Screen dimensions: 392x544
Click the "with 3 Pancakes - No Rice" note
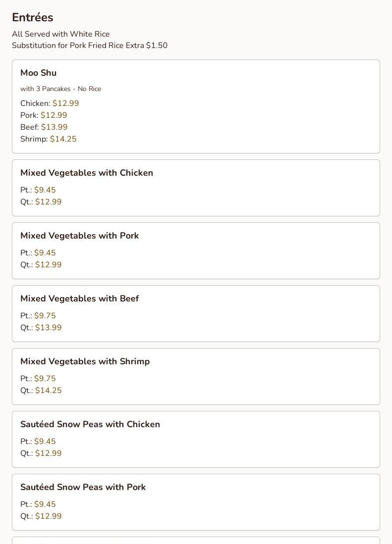[x=60, y=89]
